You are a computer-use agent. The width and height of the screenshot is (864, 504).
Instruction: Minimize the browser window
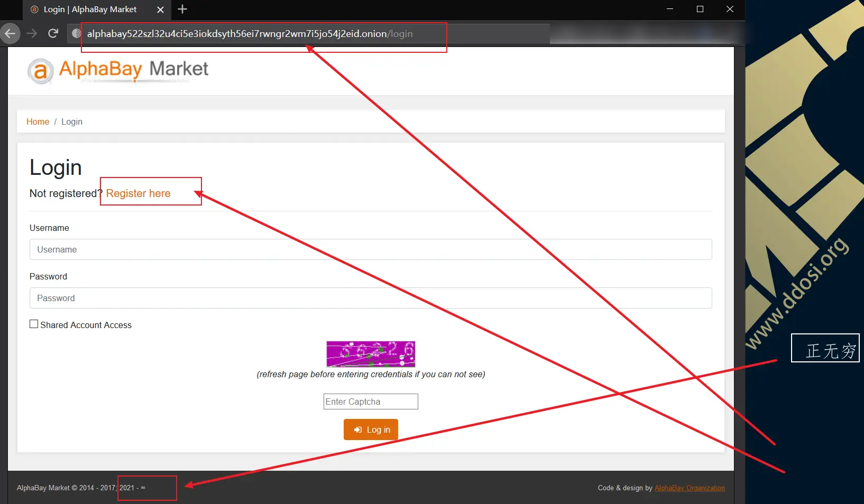tap(670, 9)
